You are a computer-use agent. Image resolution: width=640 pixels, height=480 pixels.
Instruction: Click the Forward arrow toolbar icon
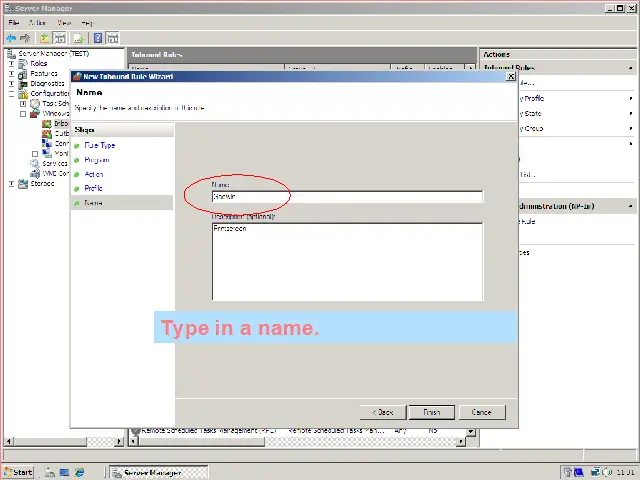coord(24,38)
